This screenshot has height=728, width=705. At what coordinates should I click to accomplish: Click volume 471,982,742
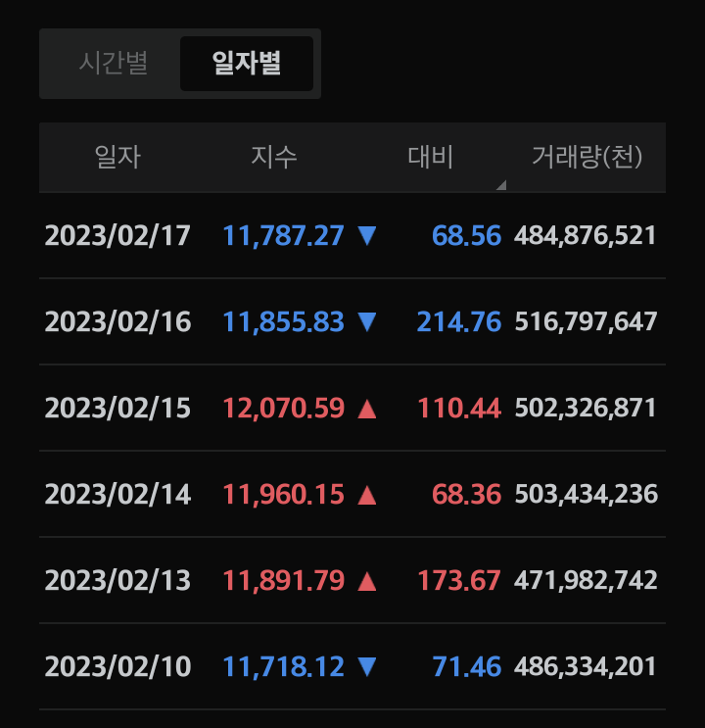pyautogui.click(x=586, y=581)
